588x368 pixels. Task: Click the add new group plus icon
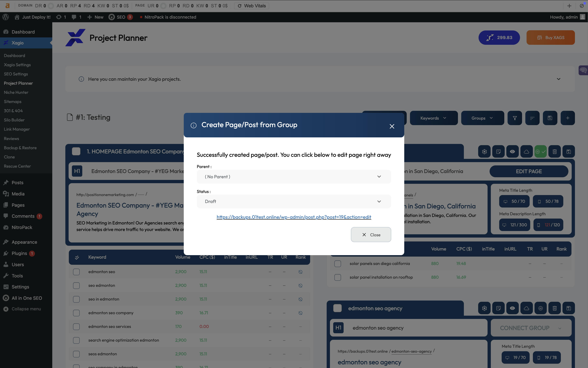(568, 118)
